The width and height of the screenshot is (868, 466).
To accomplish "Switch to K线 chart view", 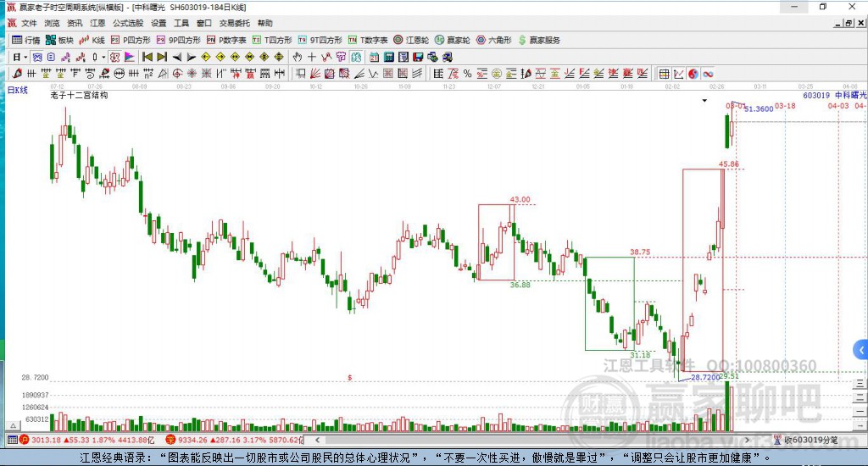I will click(92, 40).
